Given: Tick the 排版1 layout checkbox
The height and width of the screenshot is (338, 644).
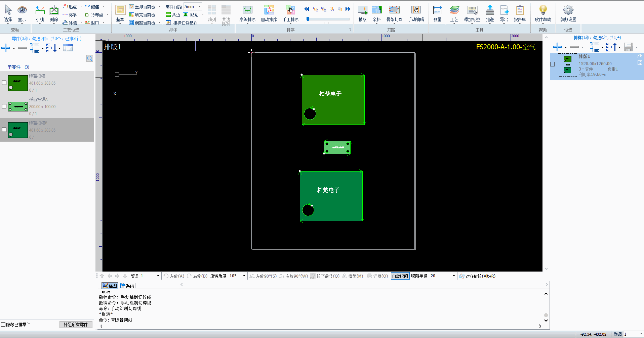Looking at the screenshot, I should click(553, 64).
